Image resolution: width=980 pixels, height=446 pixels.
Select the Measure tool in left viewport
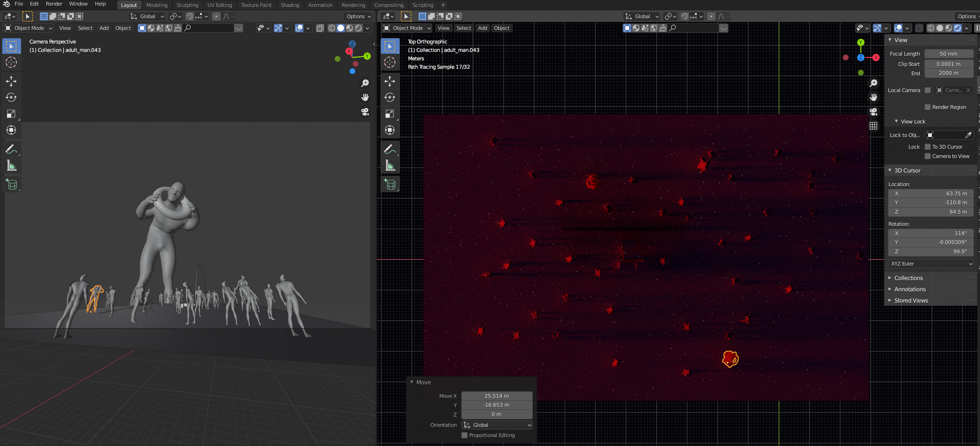[x=11, y=165]
